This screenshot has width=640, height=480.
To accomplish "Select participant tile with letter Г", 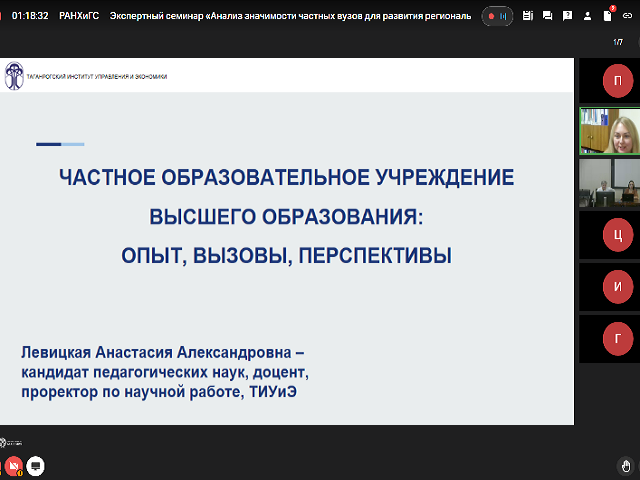I will tap(609, 339).
